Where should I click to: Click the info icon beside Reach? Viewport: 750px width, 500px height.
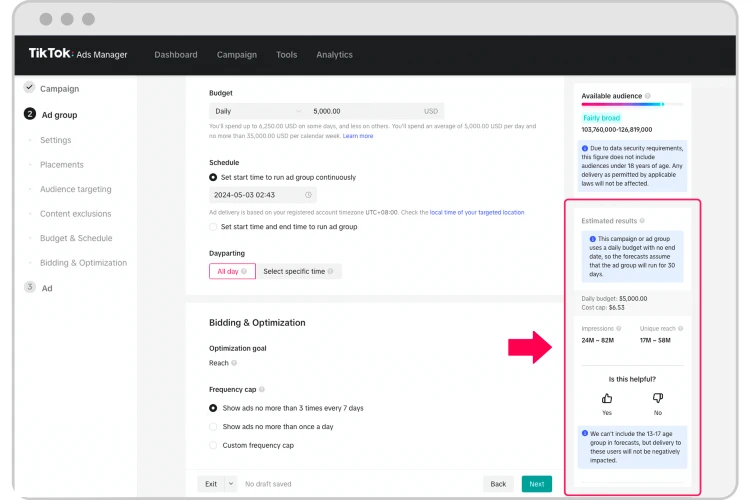234,363
